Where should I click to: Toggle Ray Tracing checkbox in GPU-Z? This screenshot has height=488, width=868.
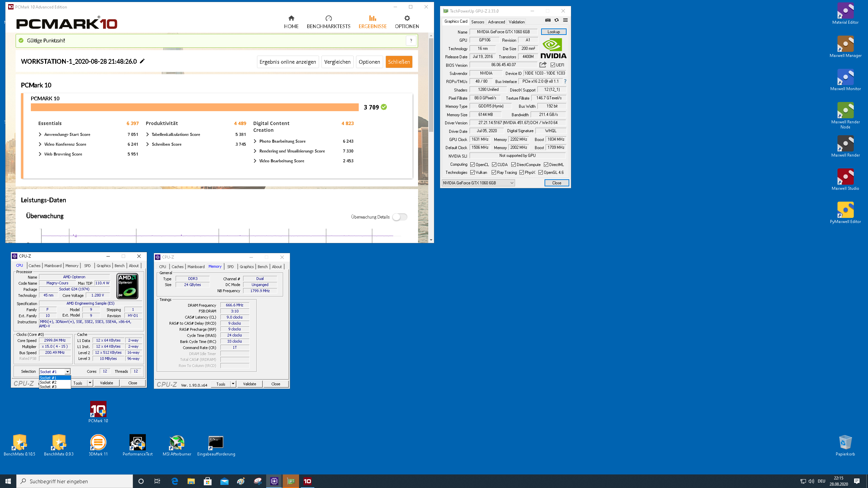point(494,172)
